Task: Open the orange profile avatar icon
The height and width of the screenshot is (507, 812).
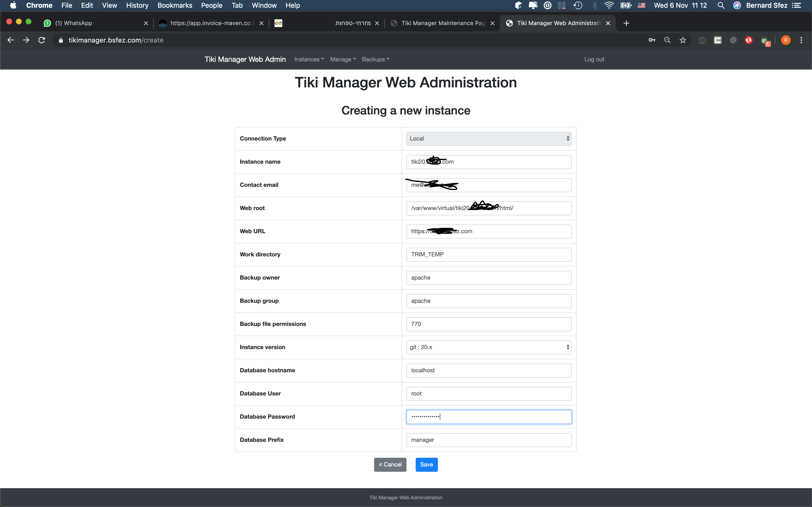Action: point(785,40)
